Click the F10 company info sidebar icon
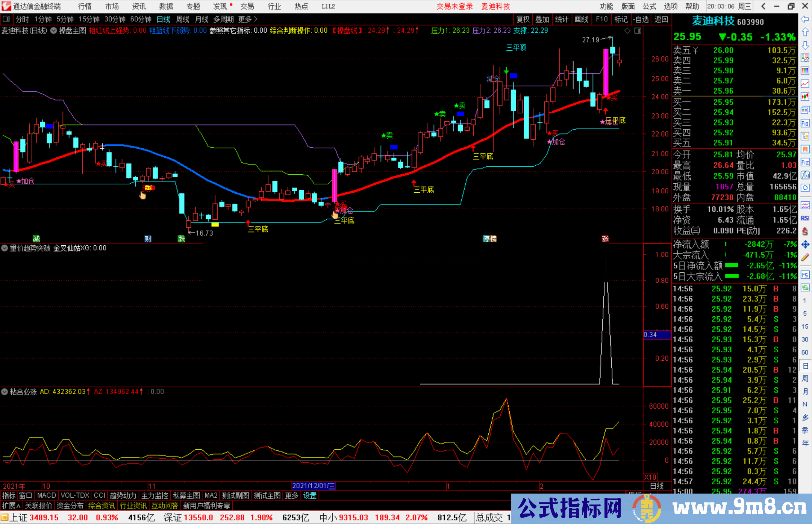This screenshot has height=524, width=812. coord(805,123)
